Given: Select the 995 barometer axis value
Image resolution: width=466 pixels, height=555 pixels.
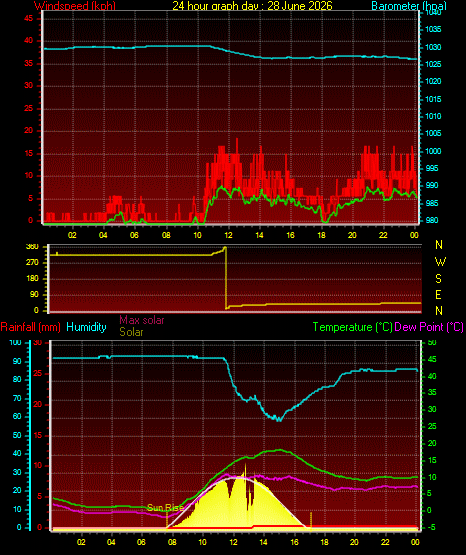Looking at the screenshot, I should [432, 168].
